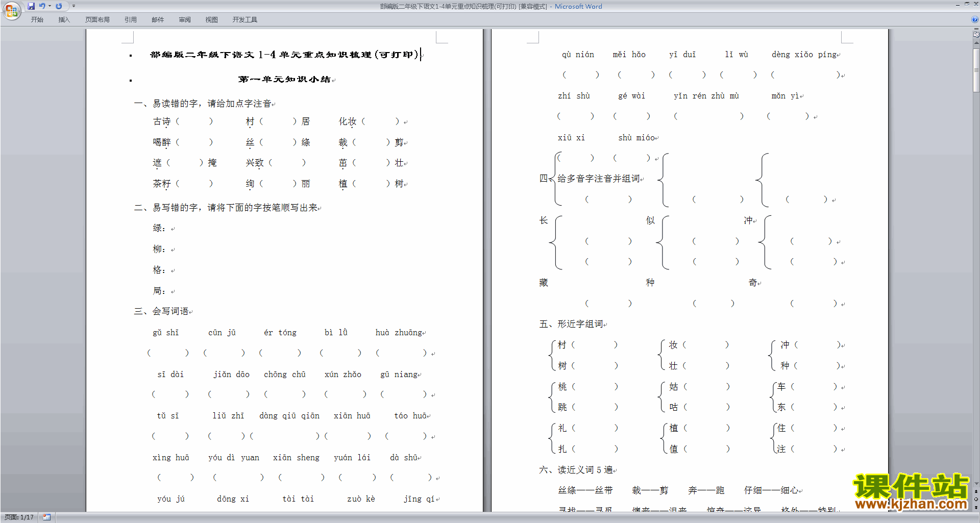Click the line 一、易读错的字,请给加点字注音
Screen dimensions: 980x523
(x=203, y=104)
